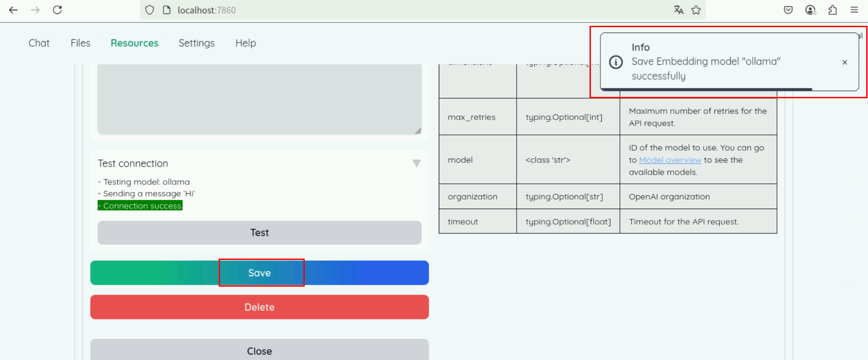Click inside the large gray text area
The width and height of the screenshot is (868, 360).
(x=259, y=99)
